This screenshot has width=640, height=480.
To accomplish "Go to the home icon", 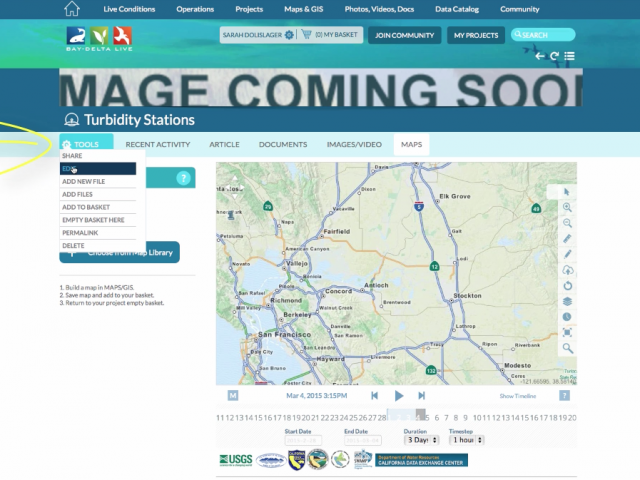I will click(72, 9).
